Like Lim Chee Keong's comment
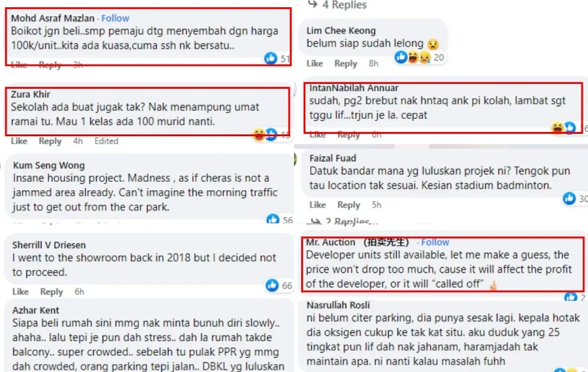The image size is (588, 372). 314,64
